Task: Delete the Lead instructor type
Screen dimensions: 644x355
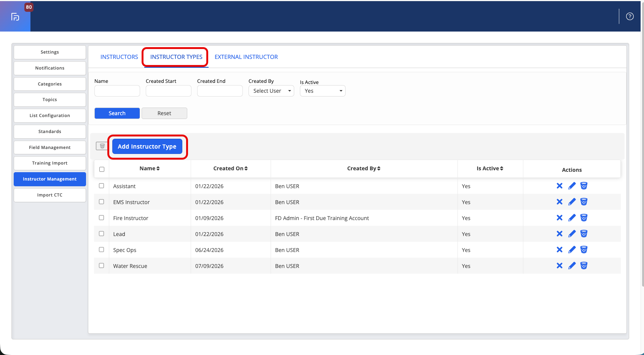Action: tap(584, 234)
